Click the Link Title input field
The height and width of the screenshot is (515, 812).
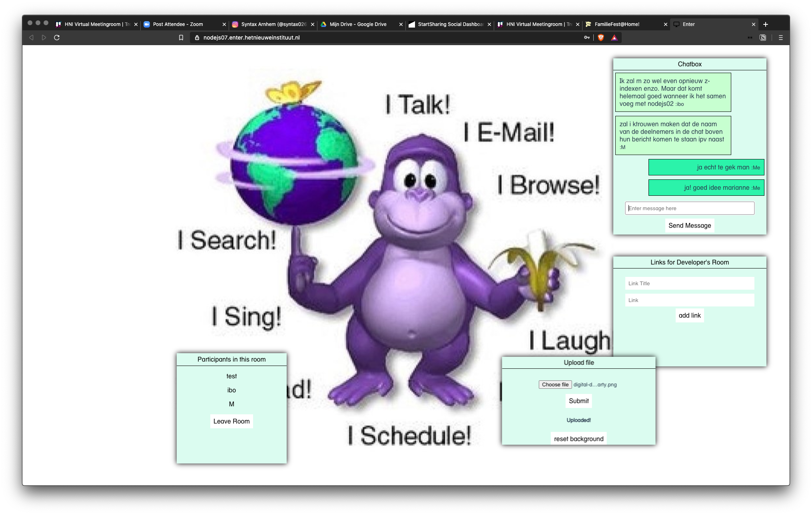(x=690, y=283)
